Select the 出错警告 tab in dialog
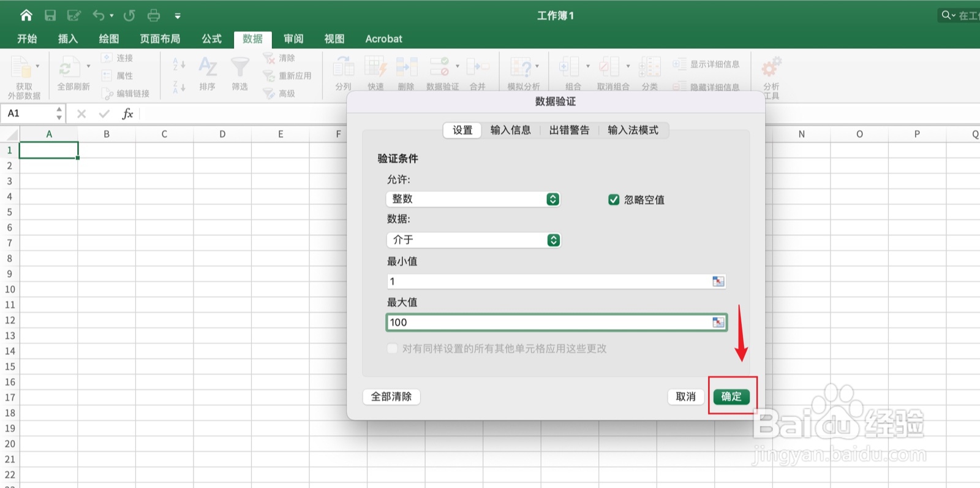The image size is (980, 488). 570,130
